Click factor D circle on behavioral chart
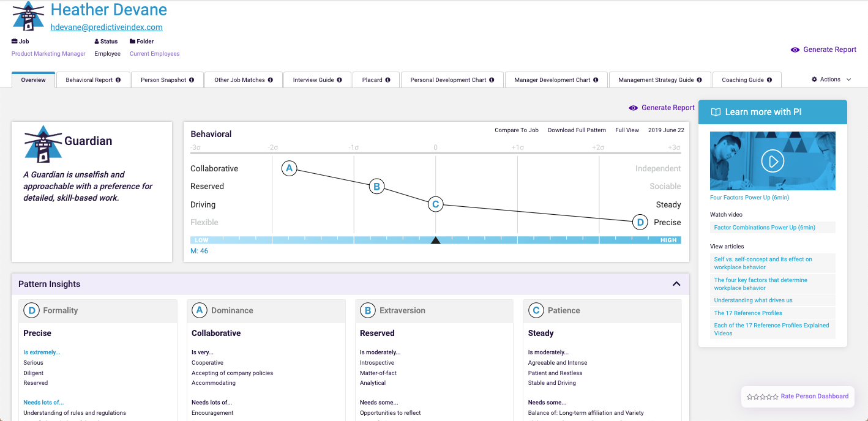This screenshot has width=868, height=421. click(x=640, y=222)
